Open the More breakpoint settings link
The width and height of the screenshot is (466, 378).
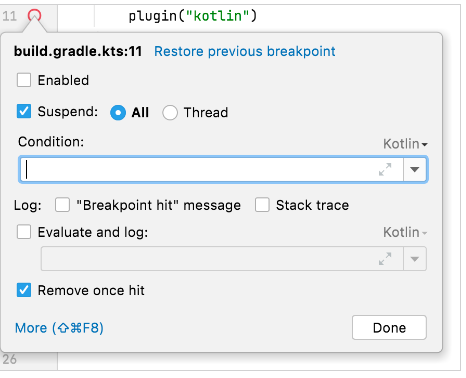[59, 328]
